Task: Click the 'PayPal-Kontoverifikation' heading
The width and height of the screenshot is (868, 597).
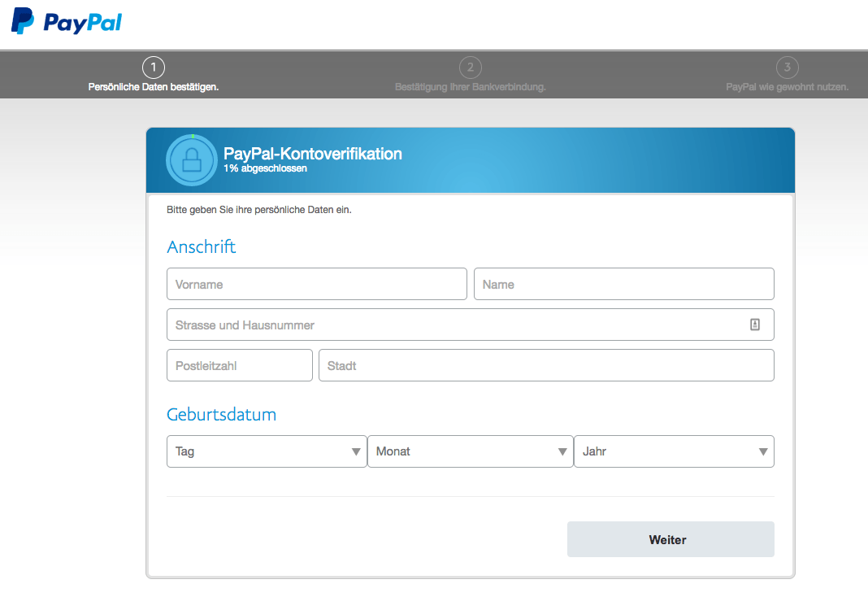Action: pyautogui.click(x=313, y=154)
